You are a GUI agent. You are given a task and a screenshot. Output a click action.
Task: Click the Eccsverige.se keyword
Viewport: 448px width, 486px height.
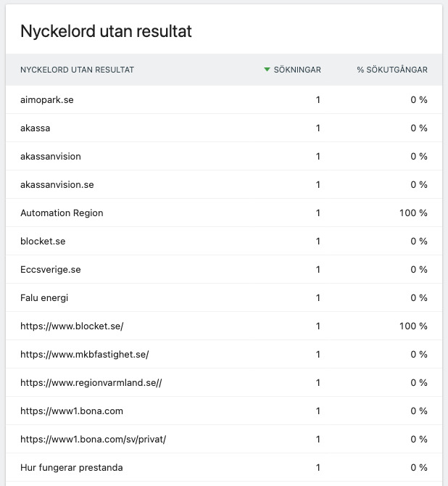(51, 270)
